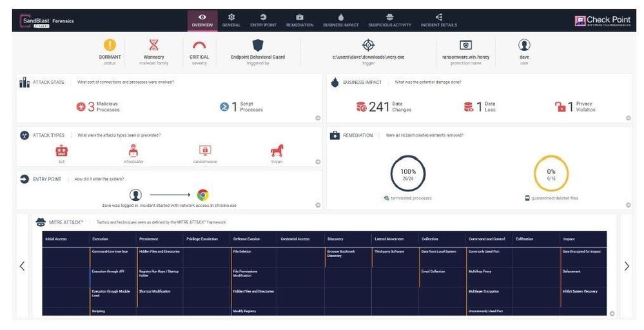Image resolution: width=644 pixels, height=330 pixels.
Task: Click the Attack Stats panel icon
Action: [x=24, y=82]
